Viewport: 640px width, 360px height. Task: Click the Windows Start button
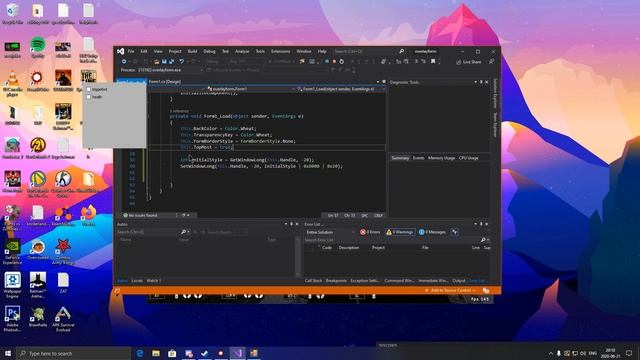point(8,353)
